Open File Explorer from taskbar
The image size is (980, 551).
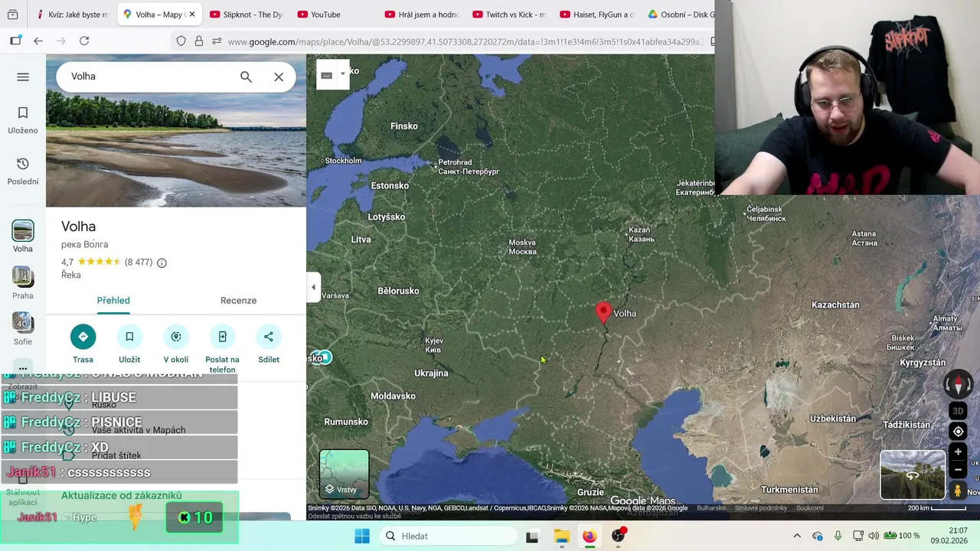[x=561, y=536]
